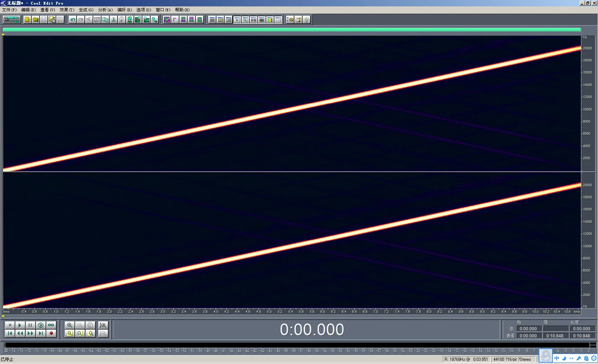Click zoom out full icon
598x364 pixels.
(x=90, y=325)
